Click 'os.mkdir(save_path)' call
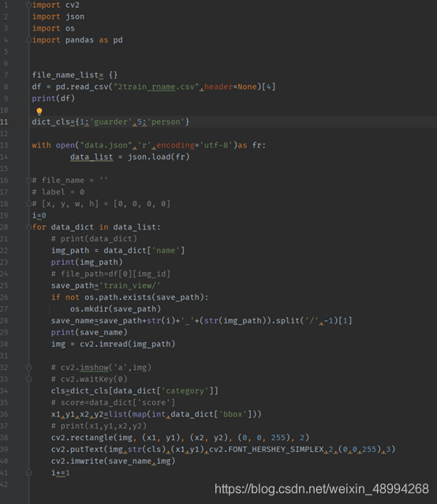Screen dimensions: 437x504 pyautogui.click(x=115, y=309)
